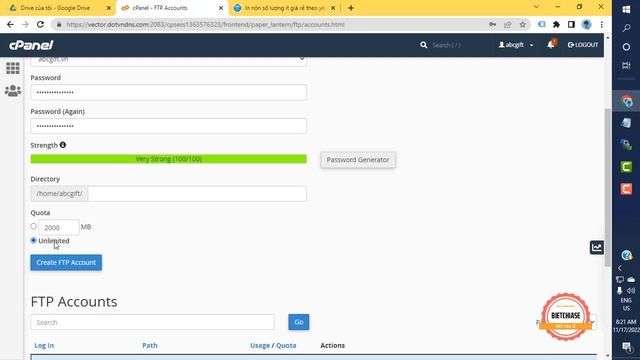Open the system volume control
This screenshot has width=640, height=360.
click(631, 290)
